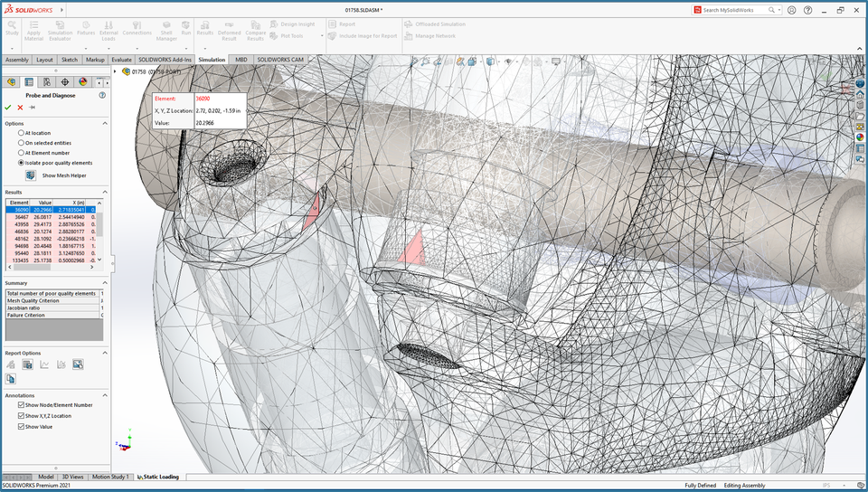Run the simulation study
This screenshot has height=492, width=868.
coord(186,29)
